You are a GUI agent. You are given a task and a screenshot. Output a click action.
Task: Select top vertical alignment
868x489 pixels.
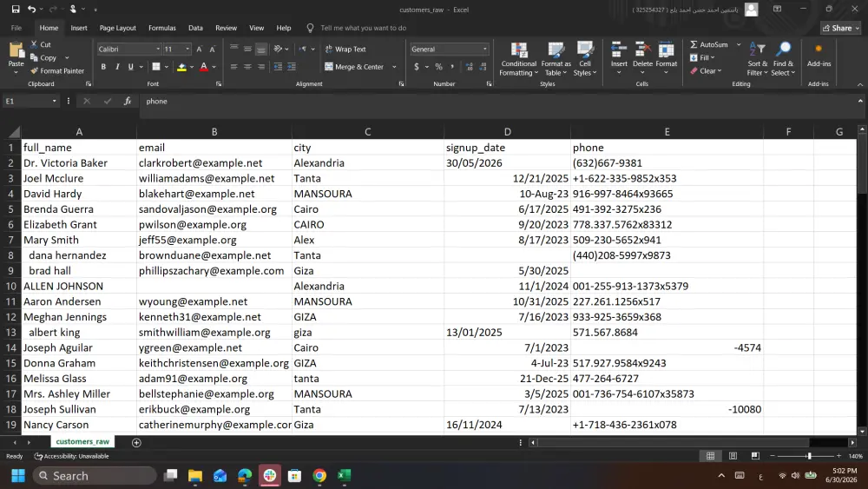pos(233,49)
